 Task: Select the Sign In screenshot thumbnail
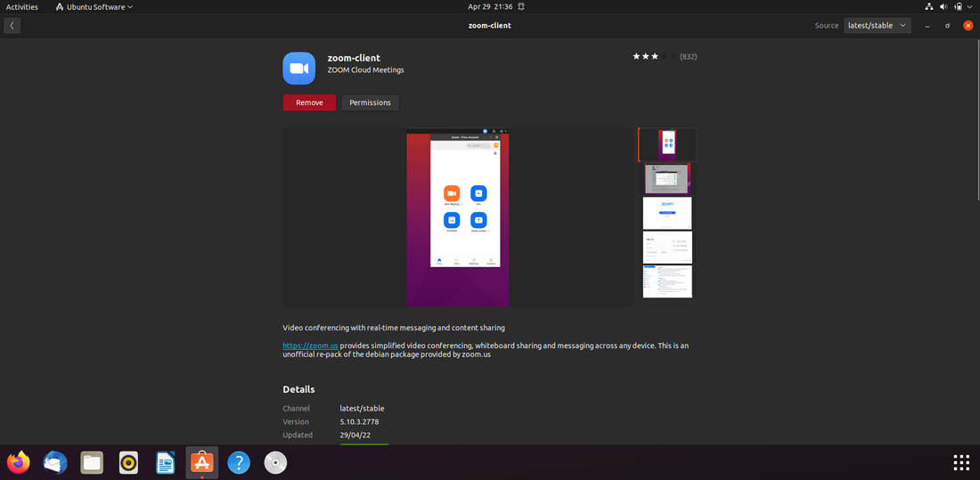point(667,248)
